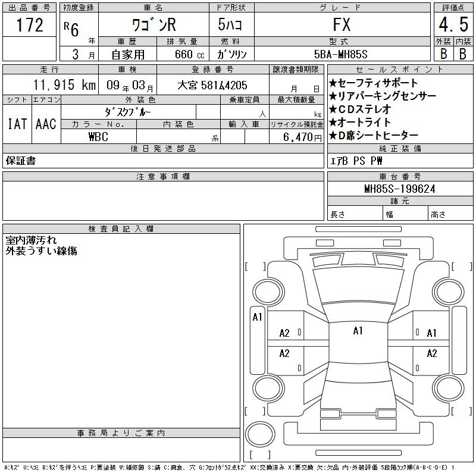This screenshot has height=476, width=476.
Task: Click the 最大積載量 label
Action: pos(296,99)
